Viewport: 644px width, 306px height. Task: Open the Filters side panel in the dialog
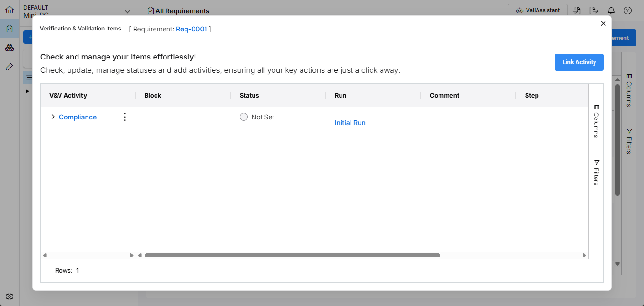coord(596,172)
